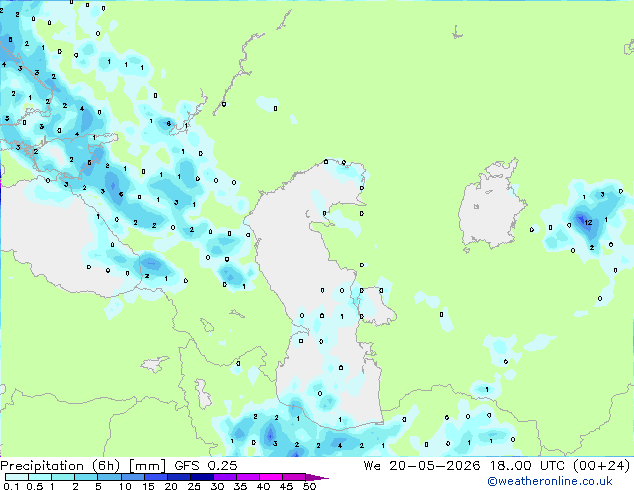Pick the legend swatch between 15 and 20
Screen dimensions: 634x490
pos(156,477)
